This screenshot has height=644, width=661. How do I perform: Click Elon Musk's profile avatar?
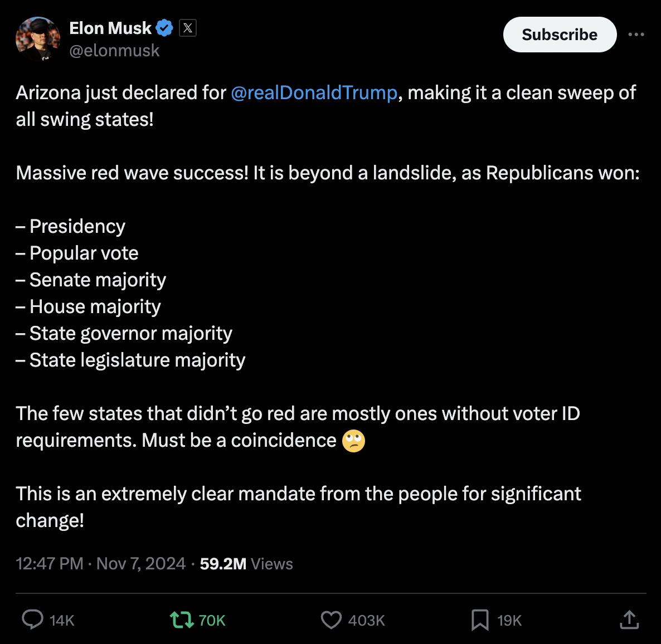click(38, 38)
